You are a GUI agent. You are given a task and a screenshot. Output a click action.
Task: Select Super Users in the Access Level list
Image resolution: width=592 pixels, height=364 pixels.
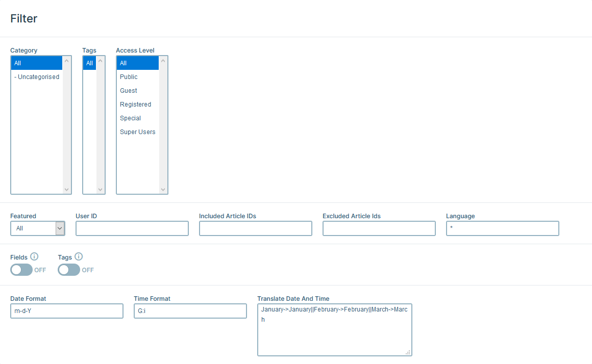137,132
